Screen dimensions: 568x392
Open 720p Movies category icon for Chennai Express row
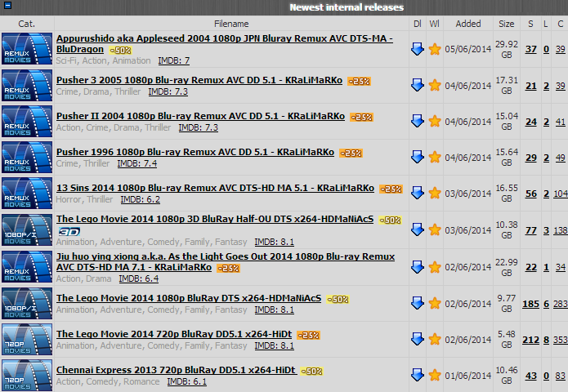(x=27, y=376)
